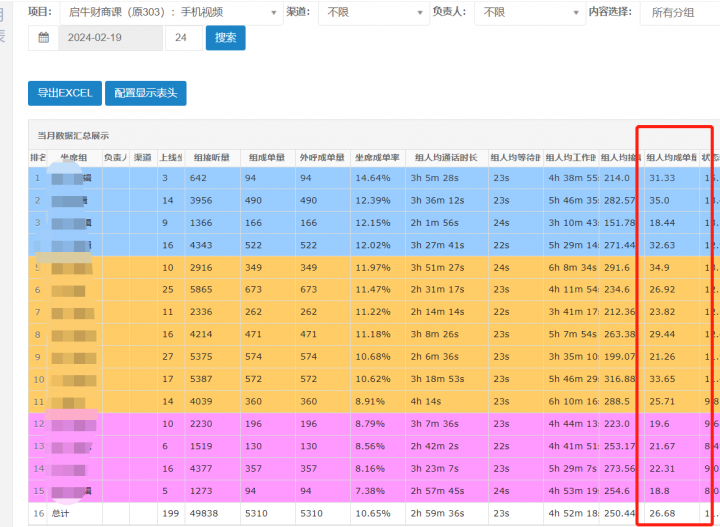The width and height of the screenshot is (720, 527).
Task: Click the cell showing 282.57
Action: coord(620,201)
